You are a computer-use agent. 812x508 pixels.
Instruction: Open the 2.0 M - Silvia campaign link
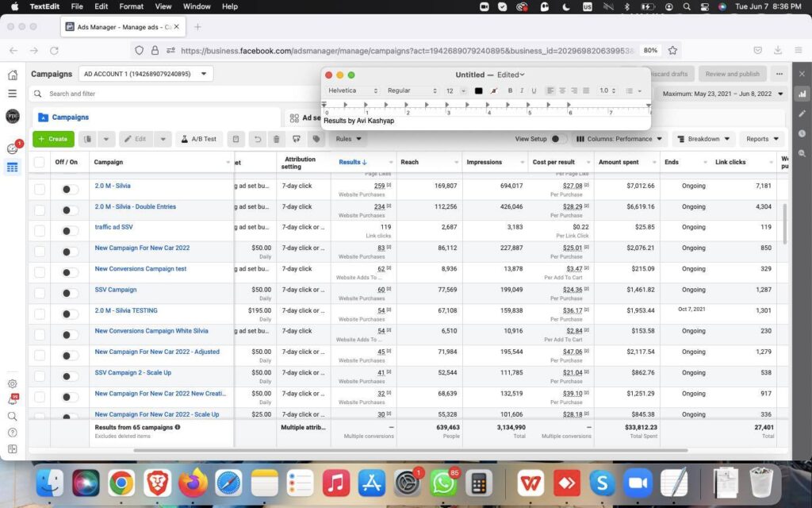113,186
